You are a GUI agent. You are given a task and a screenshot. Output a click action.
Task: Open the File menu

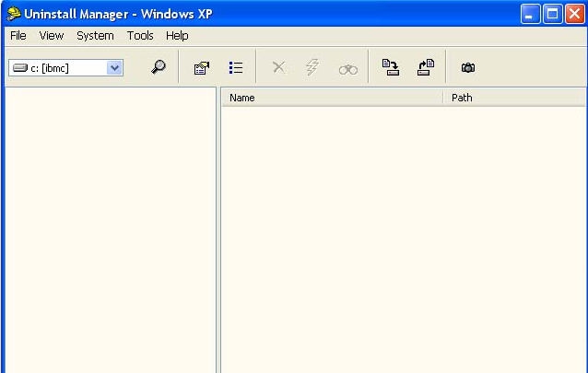coord(18,36)
